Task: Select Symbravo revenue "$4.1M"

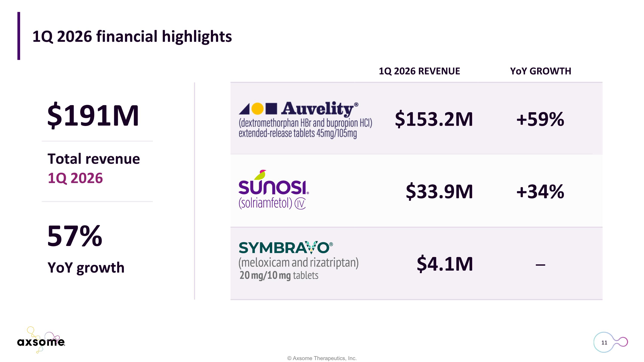Action: click(445, 264)
